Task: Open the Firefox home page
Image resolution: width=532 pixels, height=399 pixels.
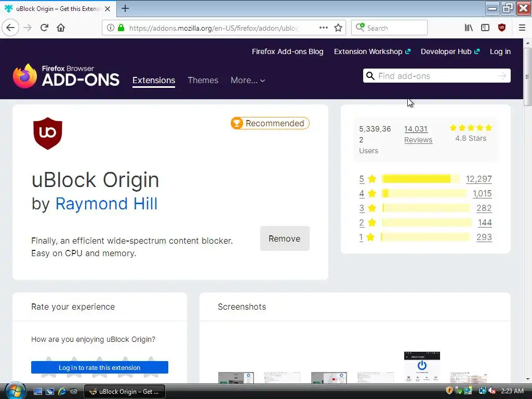Action: coord(61,28)
